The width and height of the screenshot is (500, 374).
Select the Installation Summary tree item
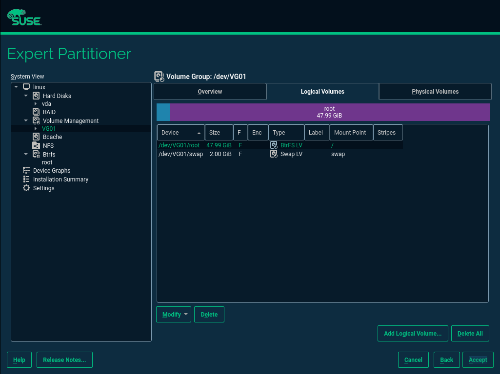click(61, 179)
